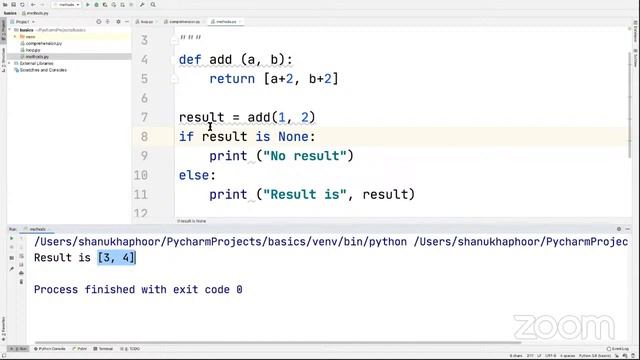Click the 'return [a+2, b+2]' code line
The width and height of the screenshot is (640, 360).
[x=274, y=79]
